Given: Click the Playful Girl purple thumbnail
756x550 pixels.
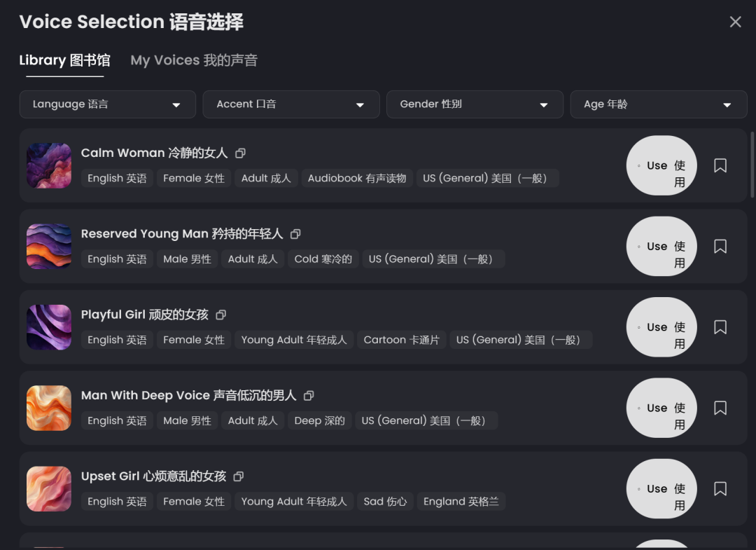Looking at the screenshot, I should (x=49, y=327).
